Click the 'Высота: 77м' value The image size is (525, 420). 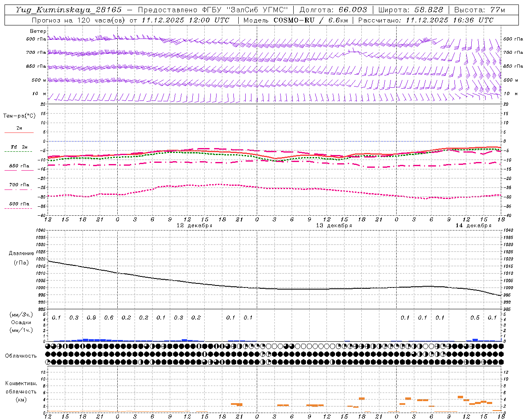point(479,10)
